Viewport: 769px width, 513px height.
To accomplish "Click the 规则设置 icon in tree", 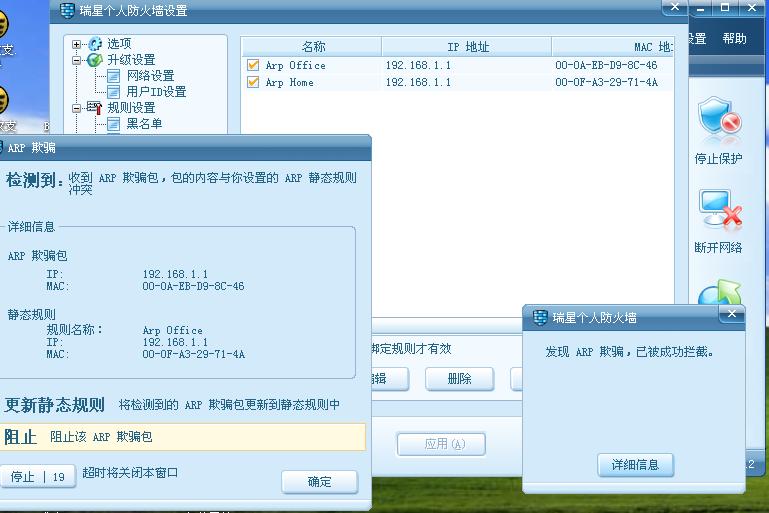I will pos(94,107).
